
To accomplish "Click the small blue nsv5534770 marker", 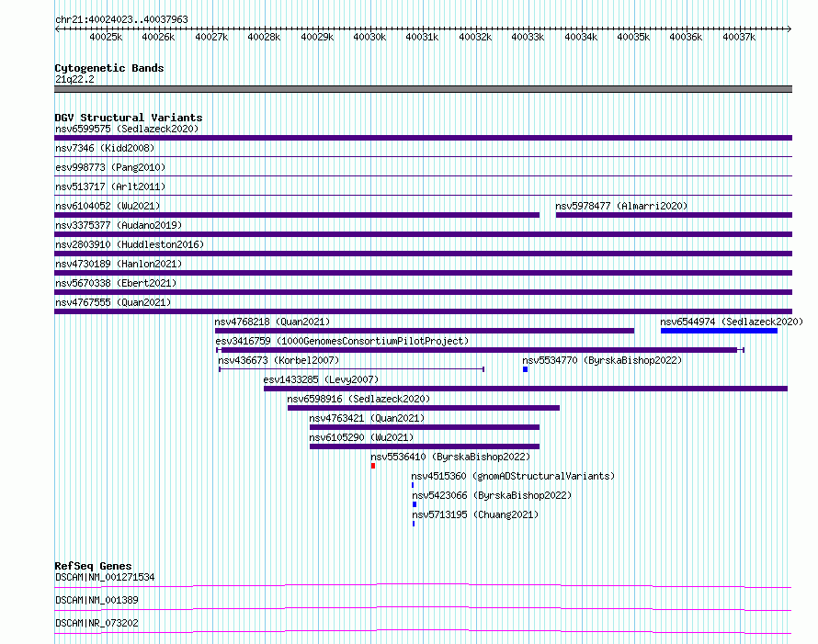I will [526, 369].
